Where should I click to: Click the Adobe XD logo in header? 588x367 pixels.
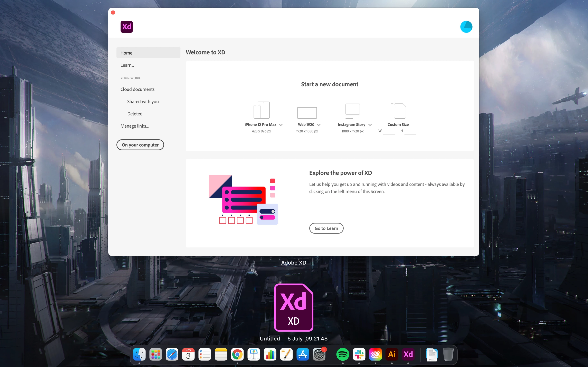tap(126, 27)
